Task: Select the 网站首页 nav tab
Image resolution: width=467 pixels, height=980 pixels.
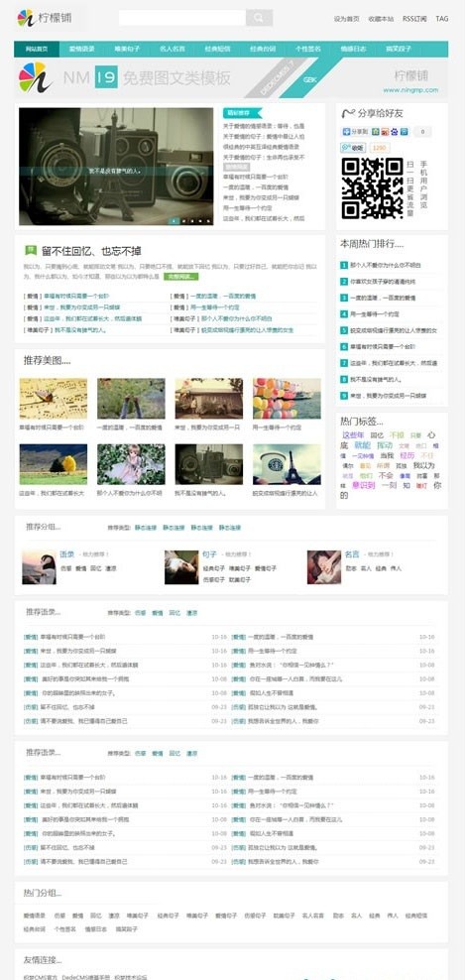Action: [37, 49]
